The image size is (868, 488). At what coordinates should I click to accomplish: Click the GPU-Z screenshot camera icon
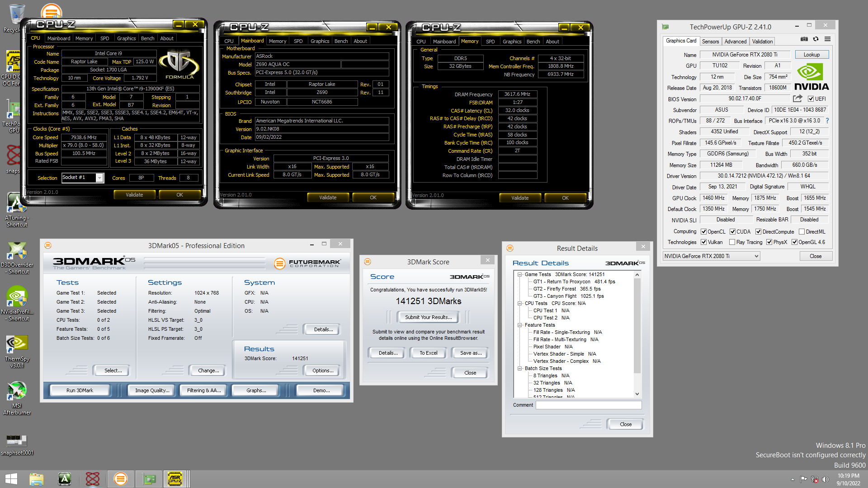pyautogui.click(x=804, y=39)
